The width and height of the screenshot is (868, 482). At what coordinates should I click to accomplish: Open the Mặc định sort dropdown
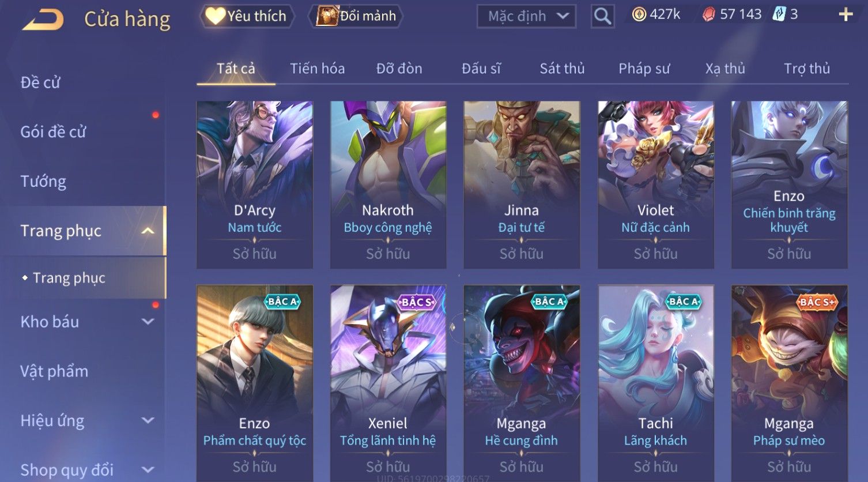coord(526,16)
